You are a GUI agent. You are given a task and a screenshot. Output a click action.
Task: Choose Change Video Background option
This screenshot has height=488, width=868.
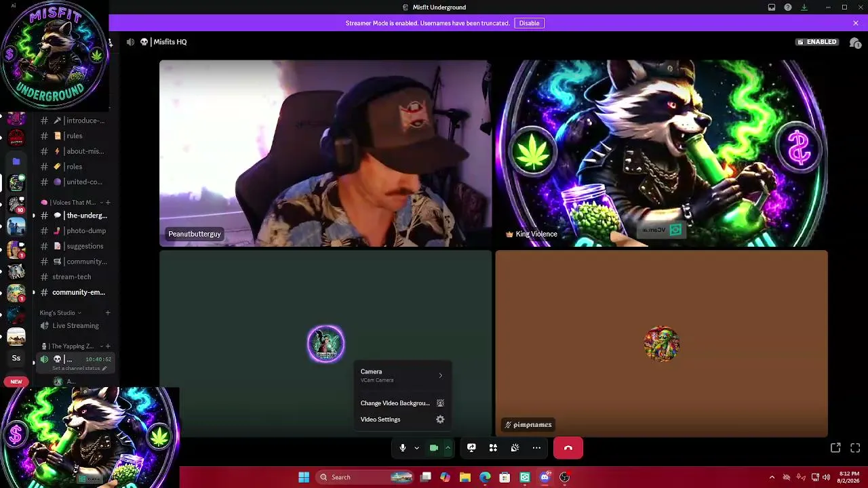(x=402, y=403)
